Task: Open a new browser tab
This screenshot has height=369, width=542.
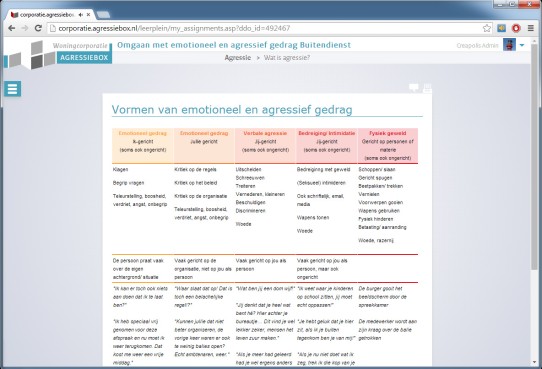Action: tap(103, 15)
